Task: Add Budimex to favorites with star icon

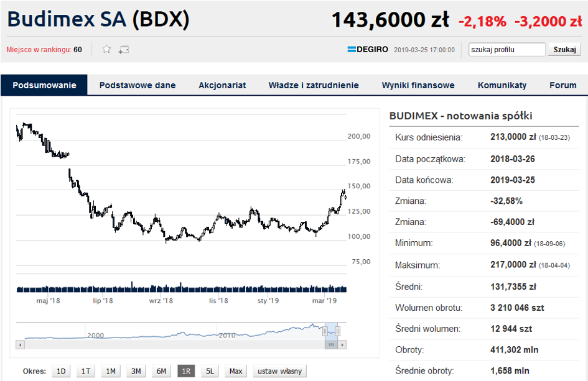Action: pos(106,49)
